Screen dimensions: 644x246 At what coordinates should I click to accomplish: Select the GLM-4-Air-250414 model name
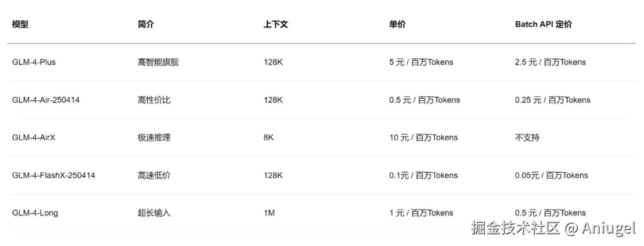(x=45, y=100)
